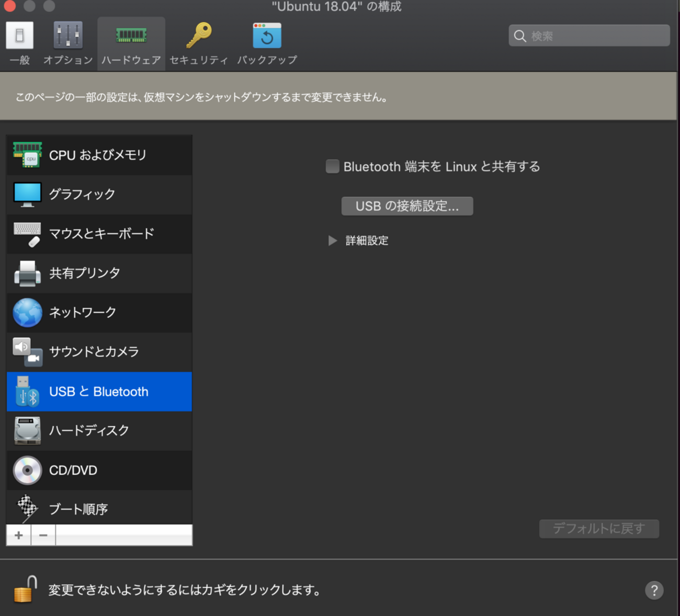Click the CPU およびメモリ chip icon
The height and width of the screenshot is (616, 680).
pyautogui.click(x=27, y=155)
